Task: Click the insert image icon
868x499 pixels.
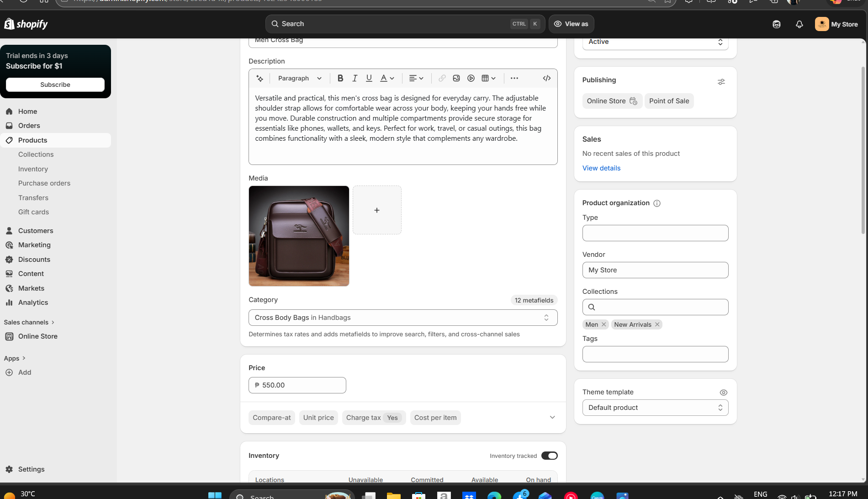Action: tap(456, 78)
